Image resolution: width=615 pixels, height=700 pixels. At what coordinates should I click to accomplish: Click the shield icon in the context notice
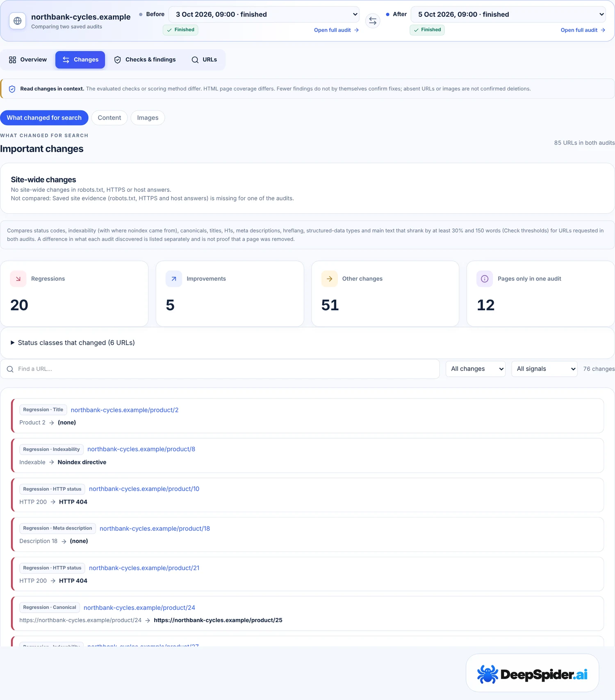[x=12, y=89]
